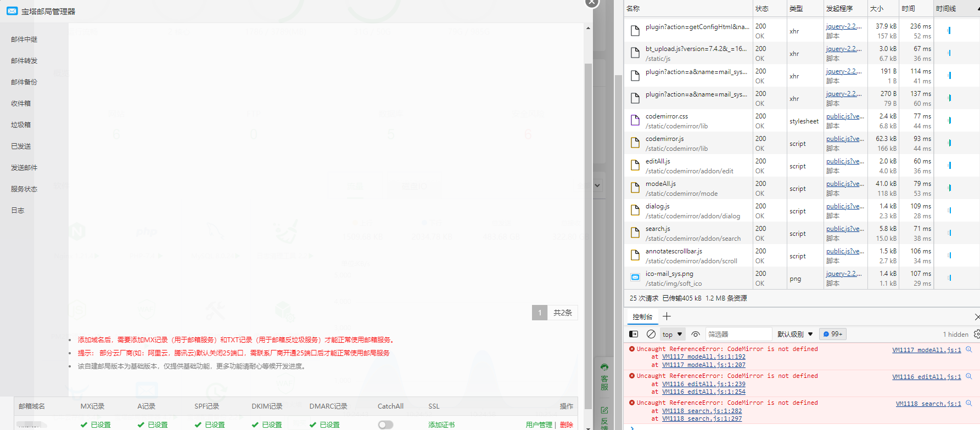Close the console drawer
This screenshot has height=430, width=980.
(x=977, y=317)
